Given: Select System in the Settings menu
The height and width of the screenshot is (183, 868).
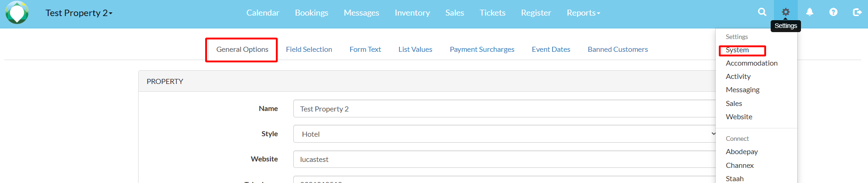Looking at the screenshot, I should (x=737, y=50).
